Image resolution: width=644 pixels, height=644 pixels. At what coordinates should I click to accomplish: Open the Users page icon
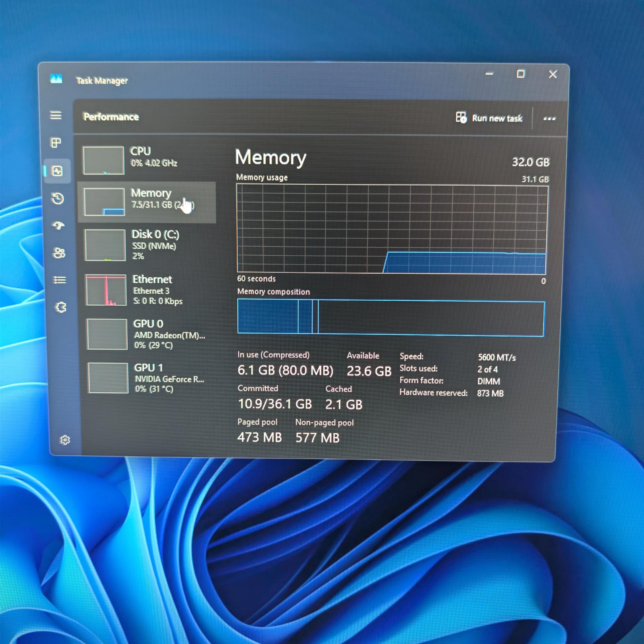(59, 253)
